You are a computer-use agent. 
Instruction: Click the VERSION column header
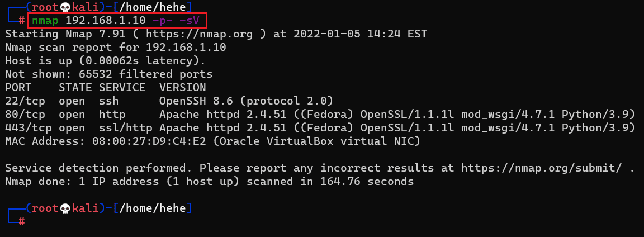click(182, 88)
